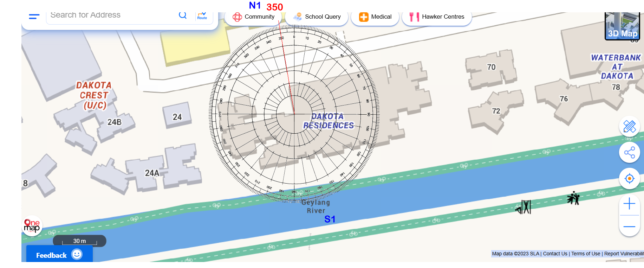Open the hamburger menu icon
This screenshot has height=268, width=644.
[34, 17]
